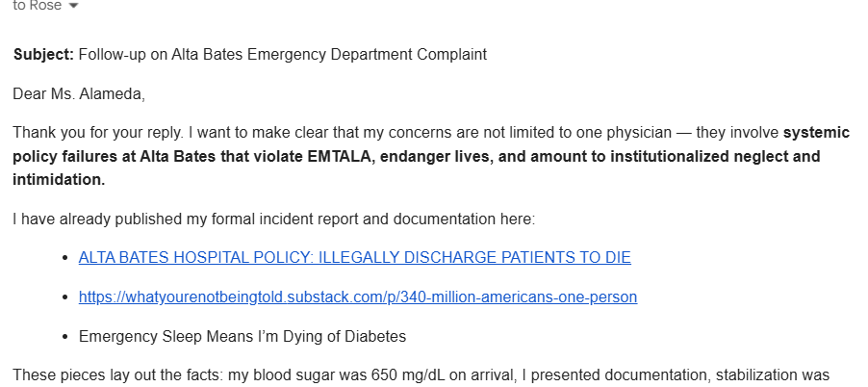The width and height of the screenshot is (868, 387).
Task: Click the "Dear Ms. Alameda," greeting
Action: click(79, 94)
